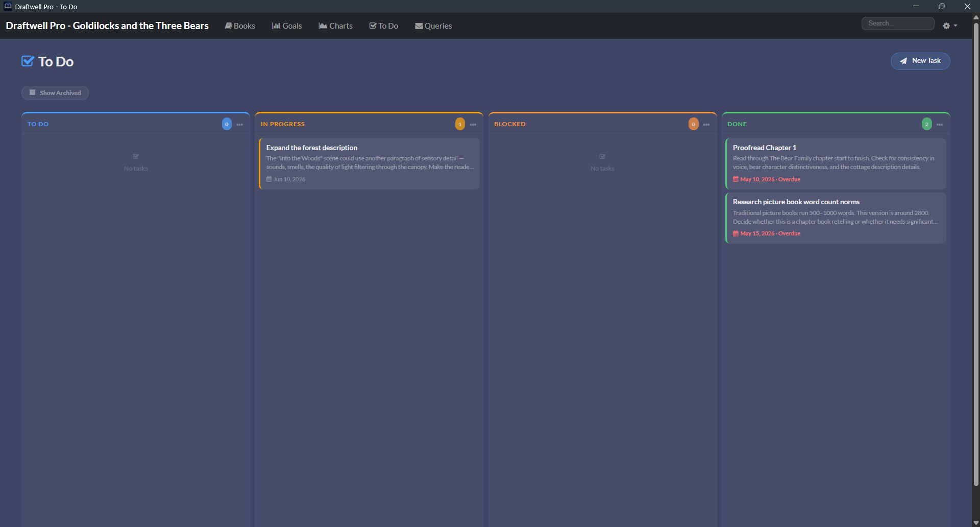Screen dimensions: 980x527
Task: Open the Goals page
Action: click(x=287, y=26)
